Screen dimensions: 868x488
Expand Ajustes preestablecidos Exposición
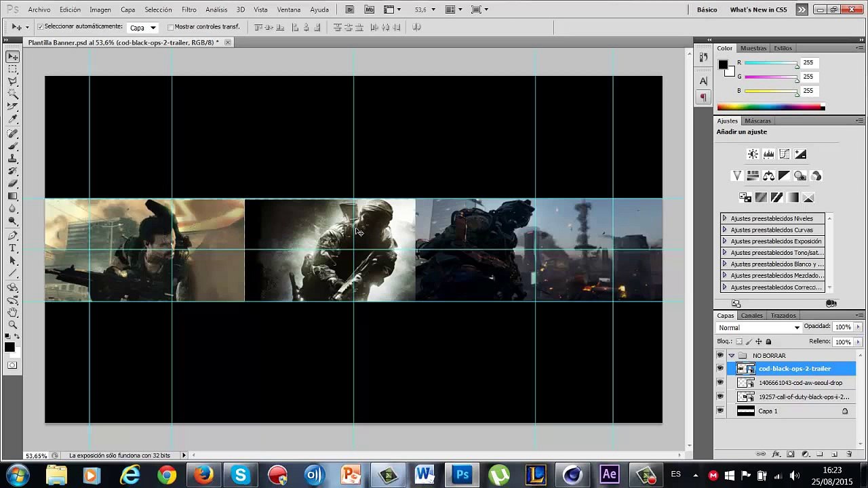724,241
